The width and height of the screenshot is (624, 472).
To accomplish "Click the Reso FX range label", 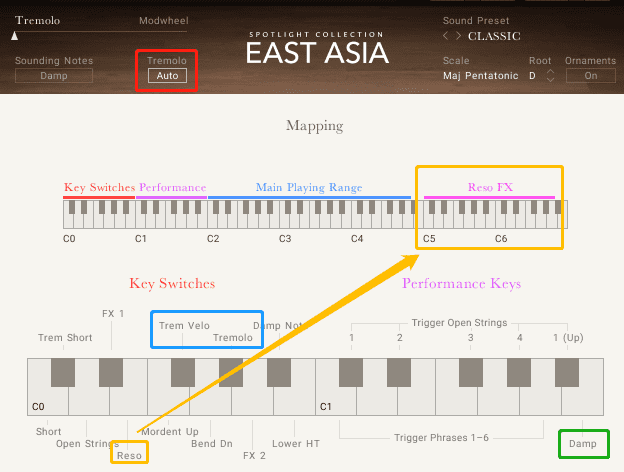I will click(x=490, y=187).
